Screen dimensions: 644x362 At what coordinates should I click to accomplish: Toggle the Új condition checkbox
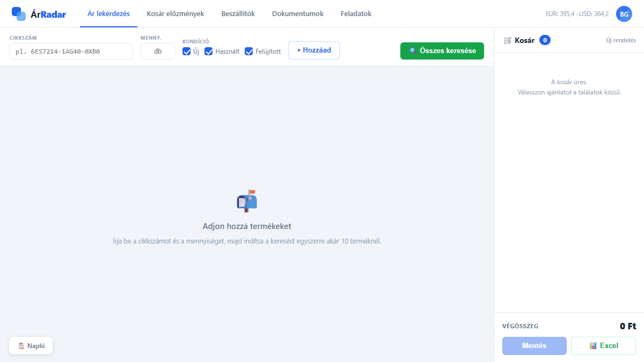(x=186, y=51)
